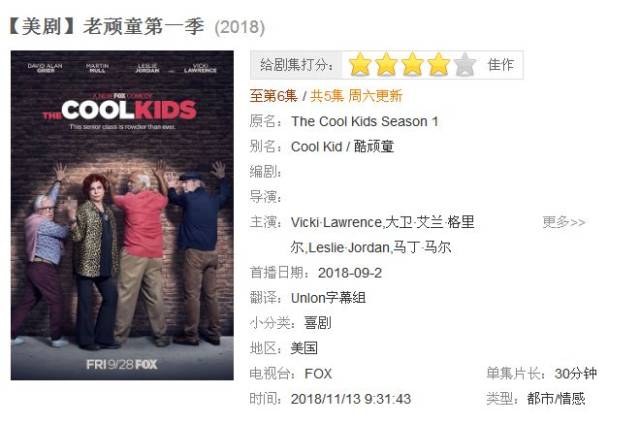This screenshot has width=640, height=425.
Task: Expand the cast list with 更多>>
Action: click(x=564, y=223)
